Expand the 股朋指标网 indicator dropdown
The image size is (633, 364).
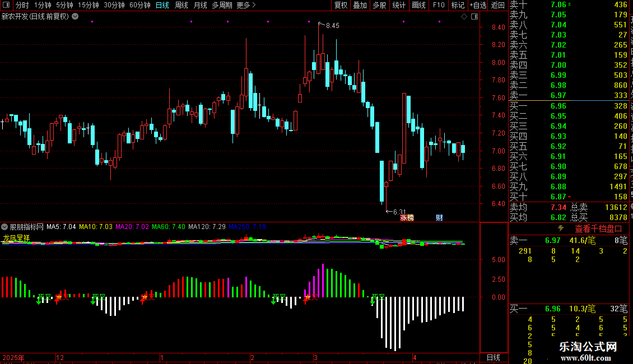pos(4,227)
